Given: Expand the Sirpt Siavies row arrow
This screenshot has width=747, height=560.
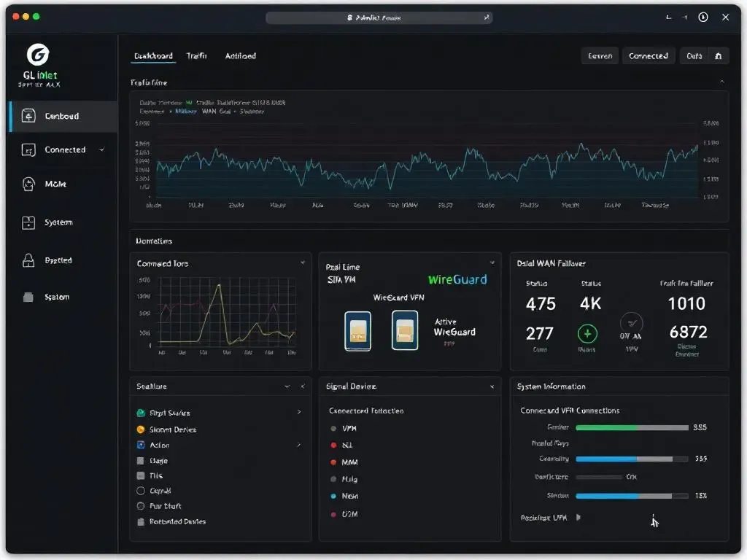Looking at the screenshot, I should tap(298, 412).
